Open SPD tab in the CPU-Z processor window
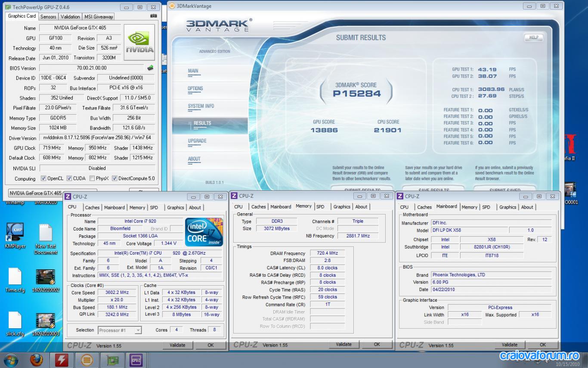The image size is (588, 368). (x=154, y=208)
